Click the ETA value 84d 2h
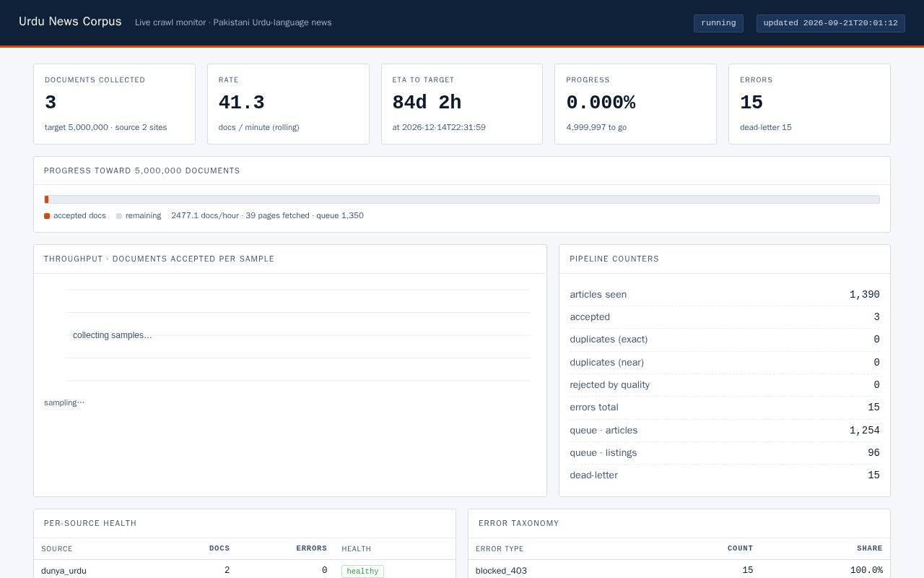Image resolution: width=924 pixels, height=578 pixels. [x=427, y=103]
